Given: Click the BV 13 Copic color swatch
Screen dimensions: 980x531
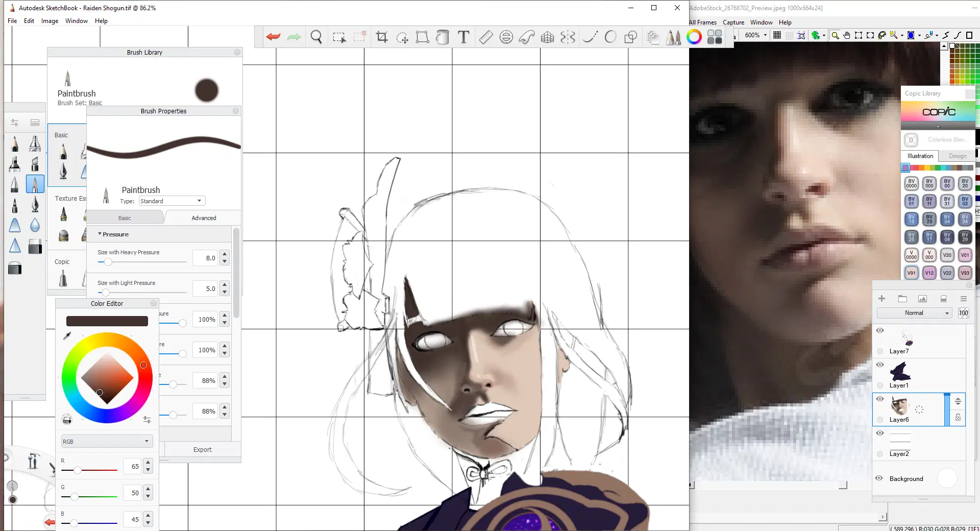Looking at the screenshot, I should point(911,219).
